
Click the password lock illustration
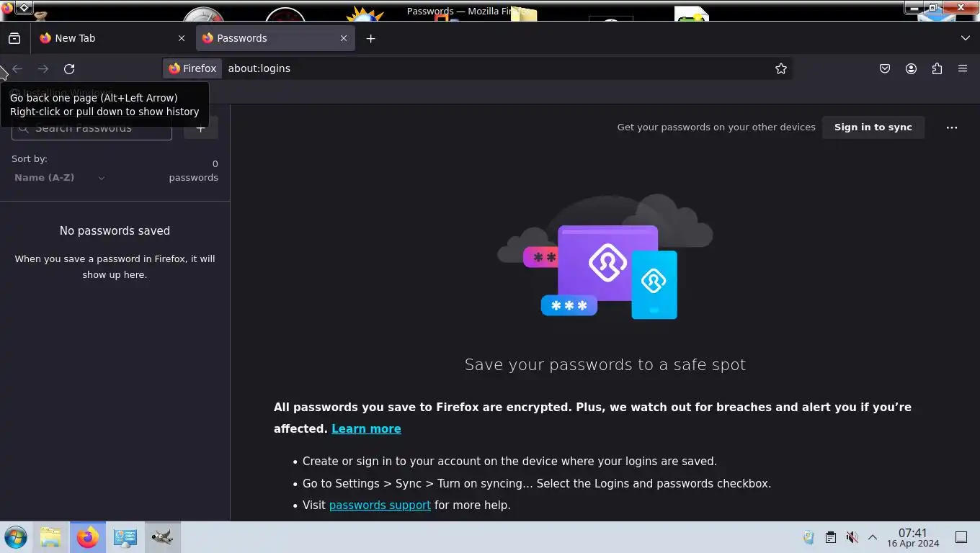coord(605,256)
